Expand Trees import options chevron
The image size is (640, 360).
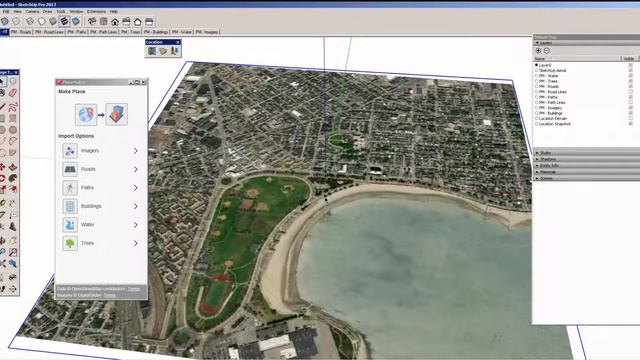(136, 243)
